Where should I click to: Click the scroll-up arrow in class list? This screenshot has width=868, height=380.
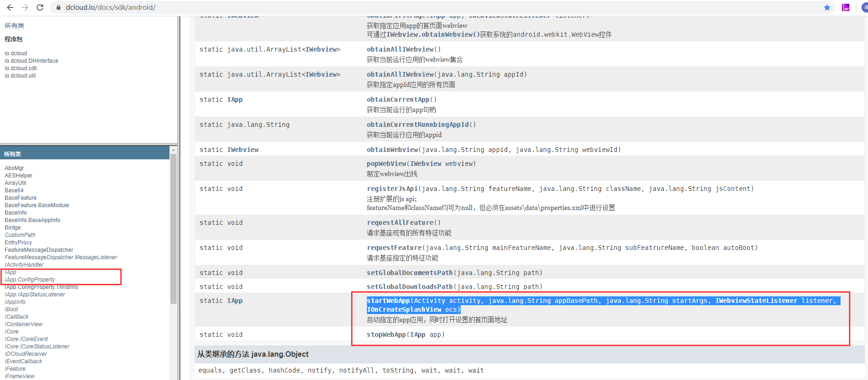tap(173, 150)
